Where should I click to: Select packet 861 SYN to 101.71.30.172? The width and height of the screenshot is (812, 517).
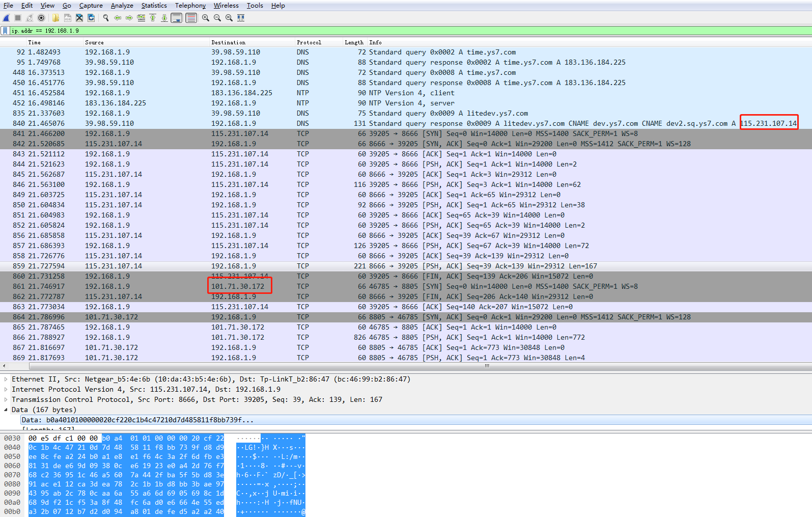tap(406, 286)
